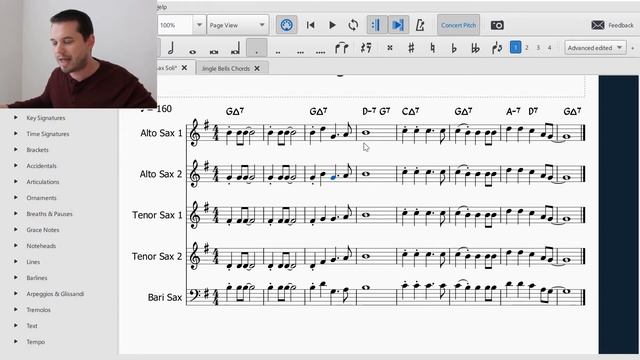The width and height of the screenshot is (640, 360).
Task: Toggle the single augmentation dot
Action: pyautogui.click(x=257, y=48)
